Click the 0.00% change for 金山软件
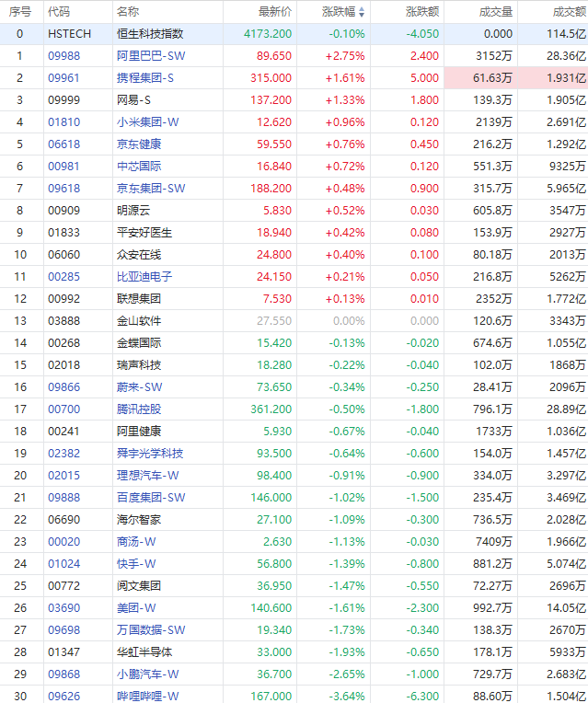 tap(349, 320)
